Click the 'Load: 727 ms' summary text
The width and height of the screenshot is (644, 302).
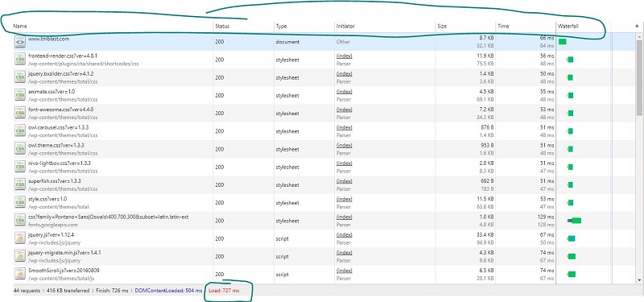pos(224,291)
